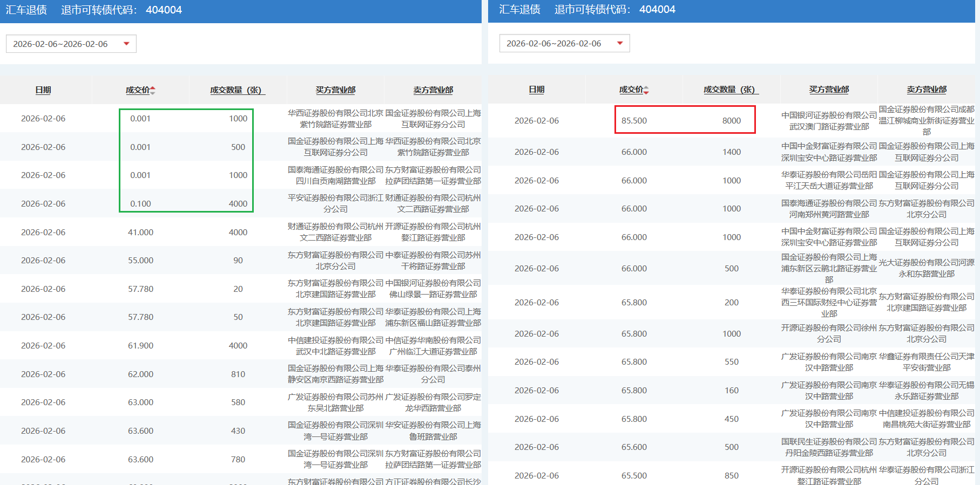This screenshot has width=980, height=485.
Task: Click 日期 column header in left table
Action: [x=43, y=90]
